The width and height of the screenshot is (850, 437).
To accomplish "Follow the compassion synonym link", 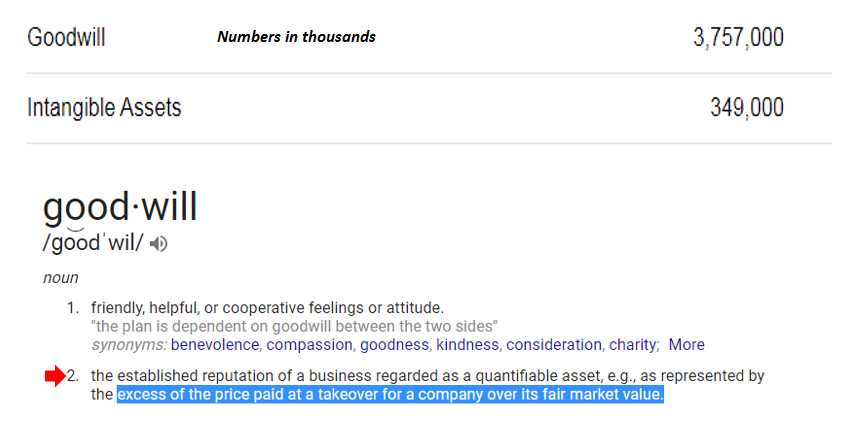I will [x=309, y=345].
